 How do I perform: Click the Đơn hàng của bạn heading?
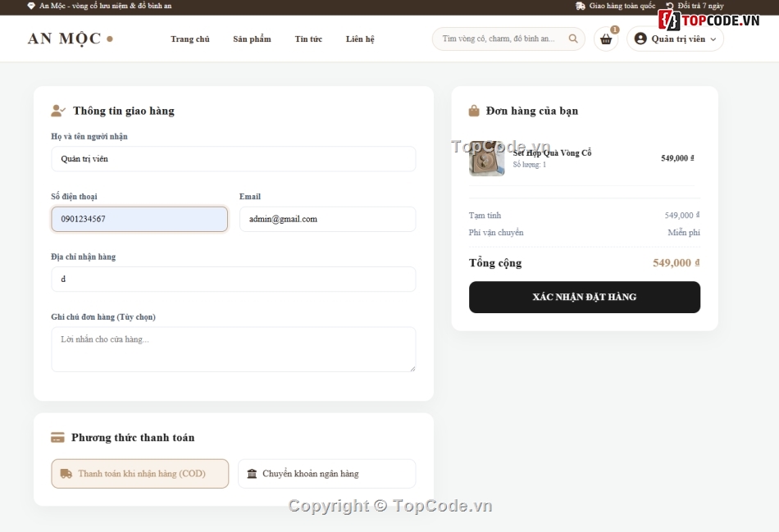coord(531,111)
